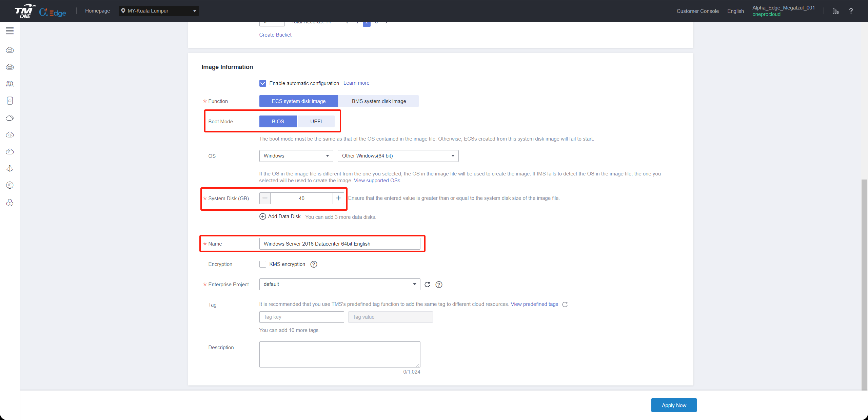The width and height of the screenshot is (868, 420).
Task: Click Add Data Disk button
Action: pos(279,216)
